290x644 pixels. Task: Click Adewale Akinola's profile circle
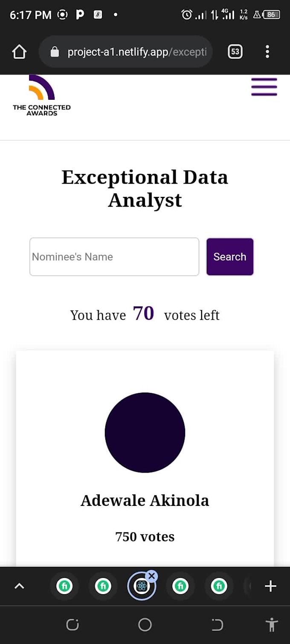click(x=145, y=432)
